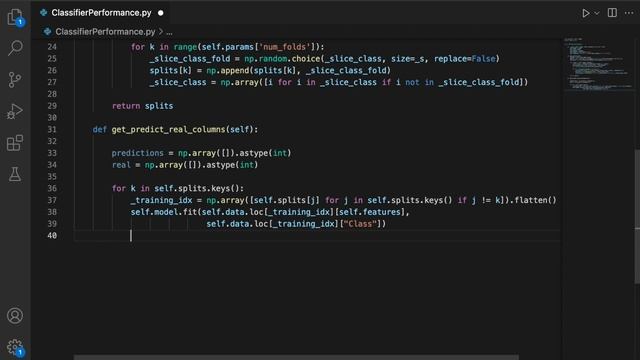Click 'np.append' call on line 26
The width and height of the screenshot is (640, 360).
click(228, 70)
